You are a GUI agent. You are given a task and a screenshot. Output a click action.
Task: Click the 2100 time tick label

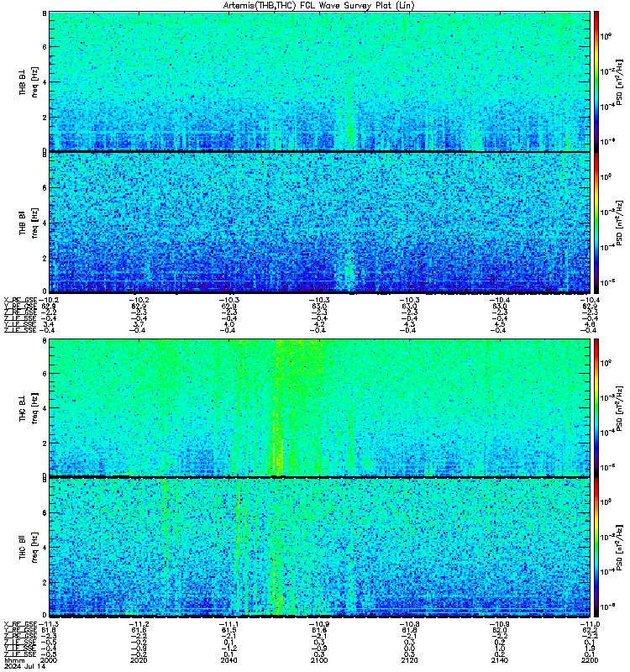(319, 660)
